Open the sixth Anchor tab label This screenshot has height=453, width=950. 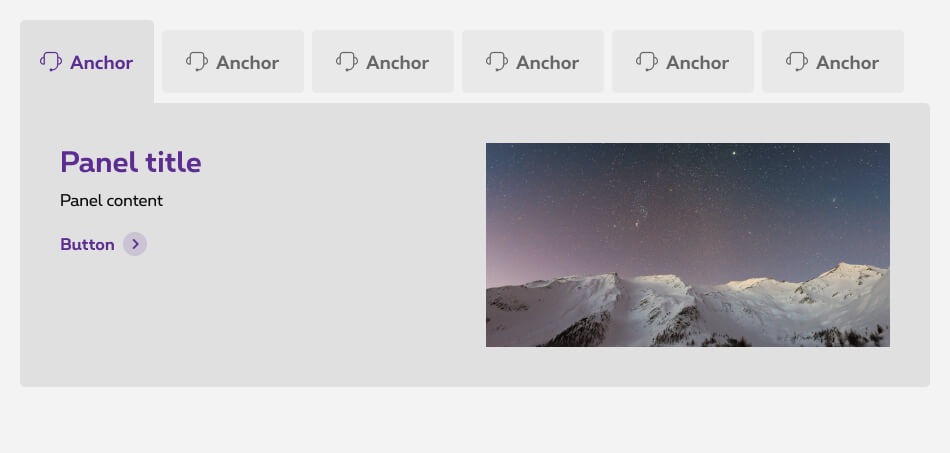tap(847, 63)
